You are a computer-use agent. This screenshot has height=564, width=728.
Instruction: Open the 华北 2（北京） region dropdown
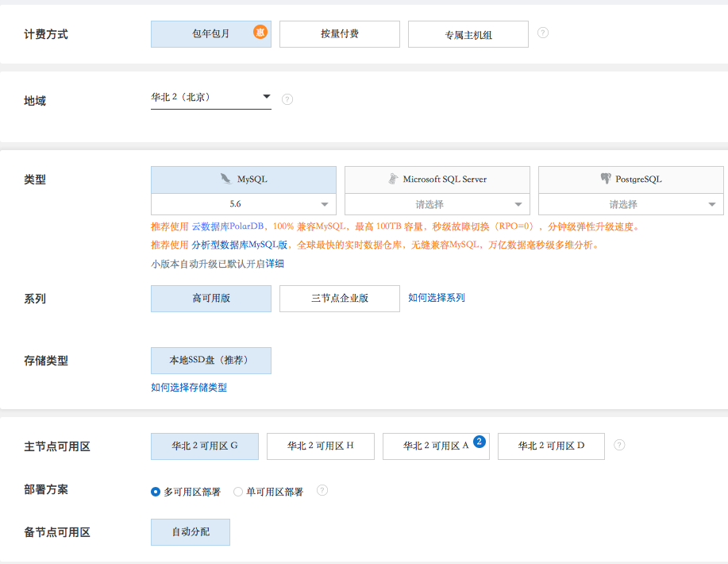point(210,98)
